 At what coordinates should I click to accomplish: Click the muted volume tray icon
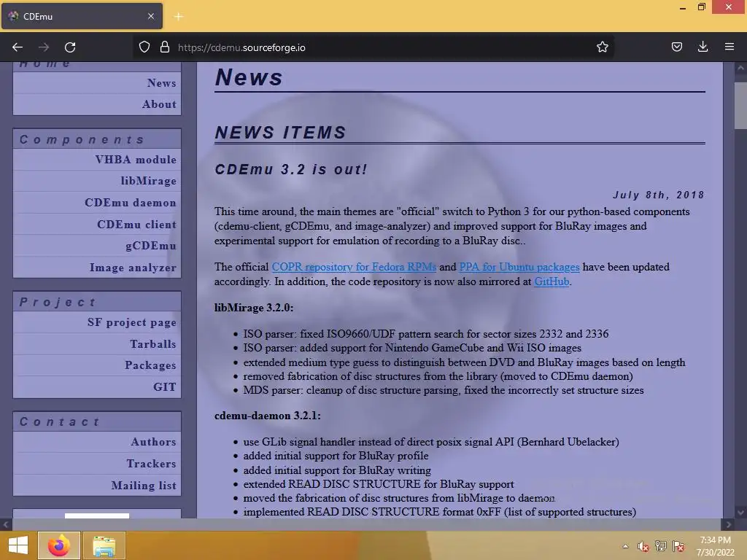[x=643, y=546]
